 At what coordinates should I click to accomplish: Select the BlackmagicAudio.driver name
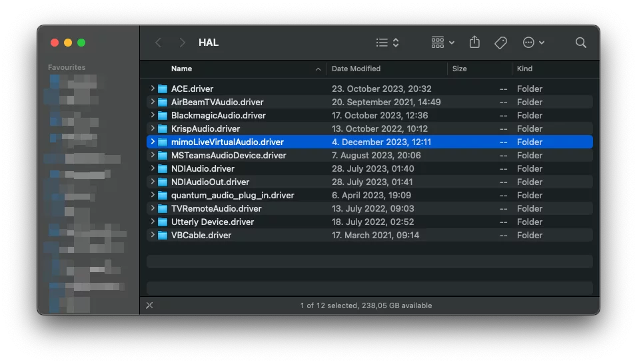pyautogui.click(x=218, y=115)
